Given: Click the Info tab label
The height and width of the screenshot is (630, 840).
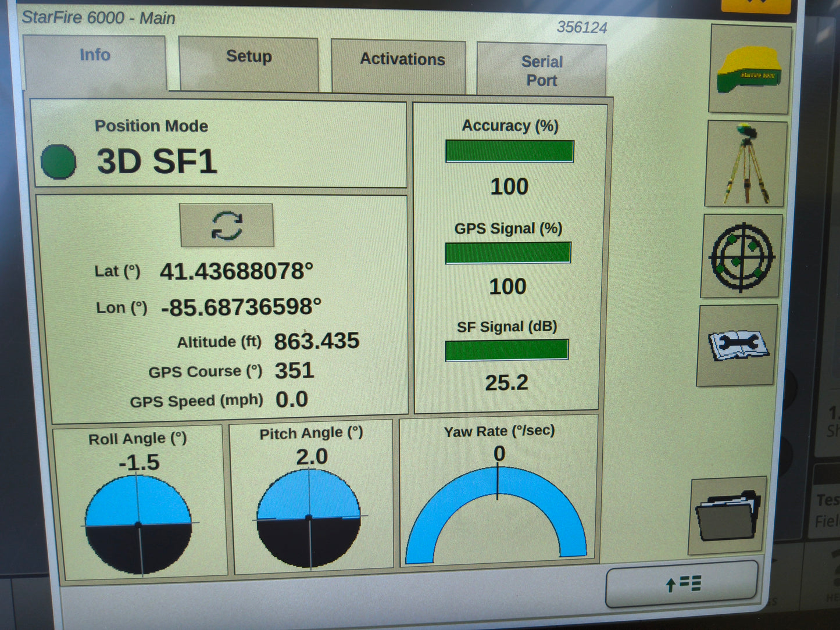Looking at the screenshot, I should coord(95,55).
